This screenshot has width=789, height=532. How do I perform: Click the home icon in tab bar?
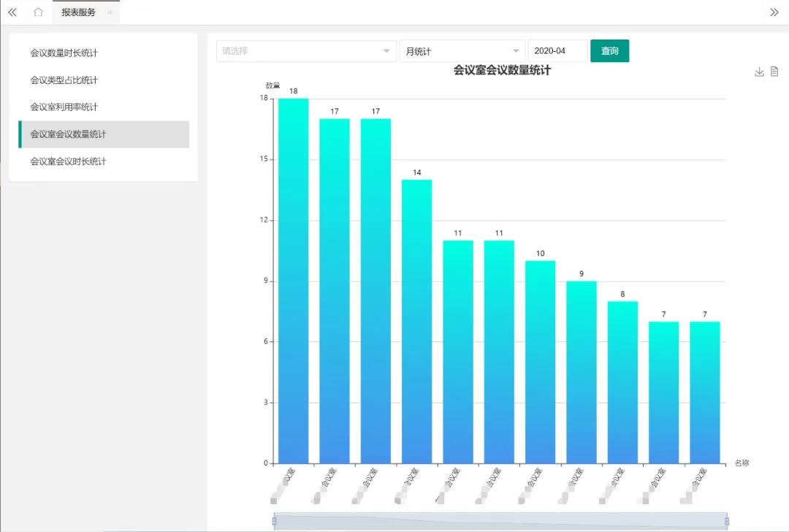38,12
